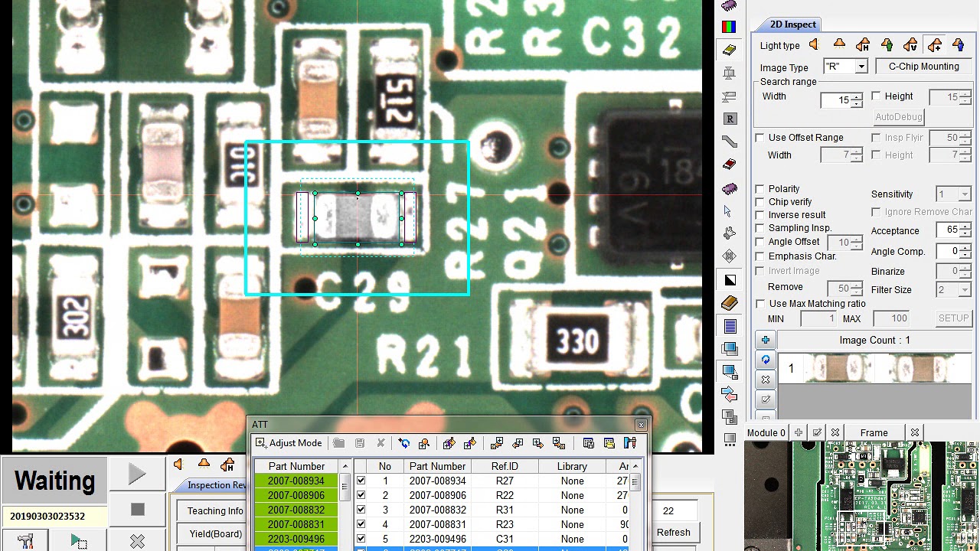
Task: Click the play triangle button
Action: (x=138, y=475)
